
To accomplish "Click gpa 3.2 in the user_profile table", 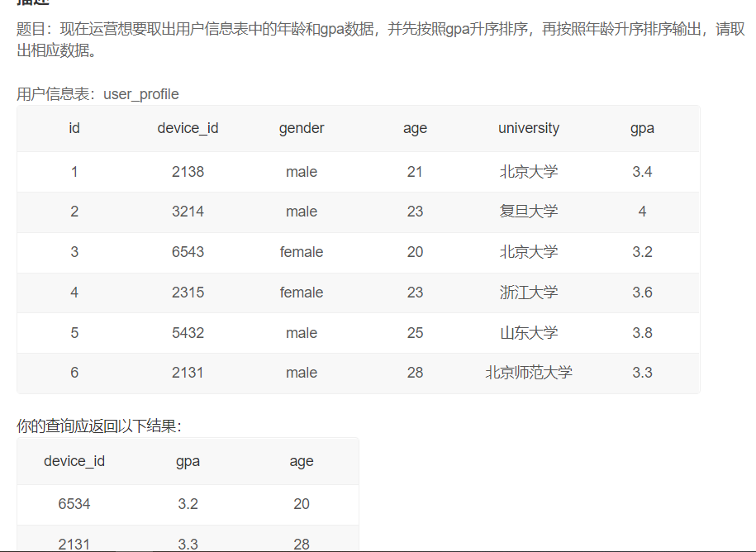I will click(x=642, y=252).
